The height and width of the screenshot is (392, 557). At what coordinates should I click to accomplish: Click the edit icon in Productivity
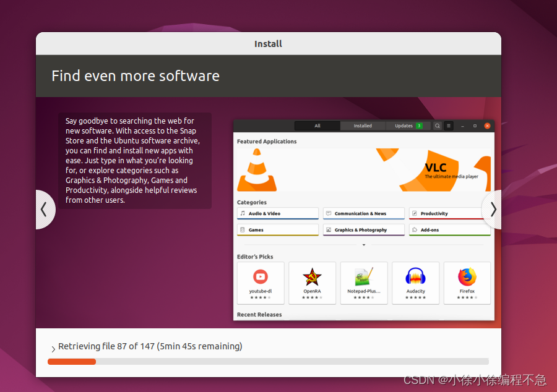tap(415, 213)
